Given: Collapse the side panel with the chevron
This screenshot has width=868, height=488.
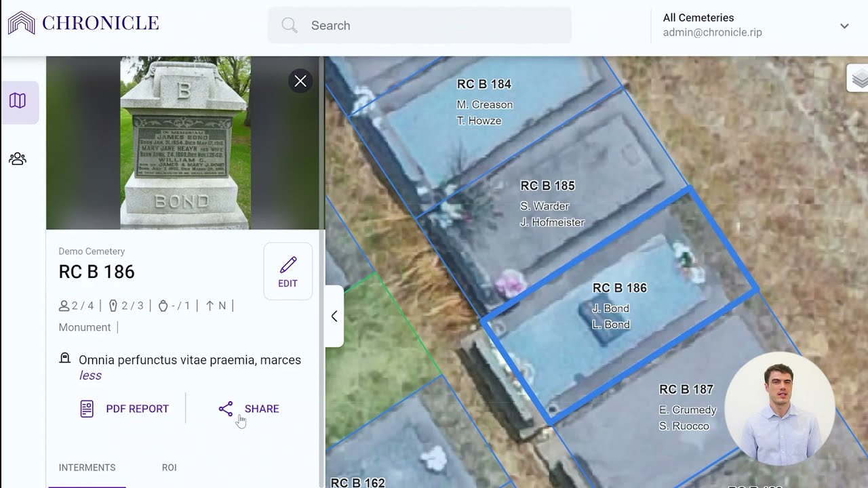Looking at the screenshot, I should tap(334, 316).
